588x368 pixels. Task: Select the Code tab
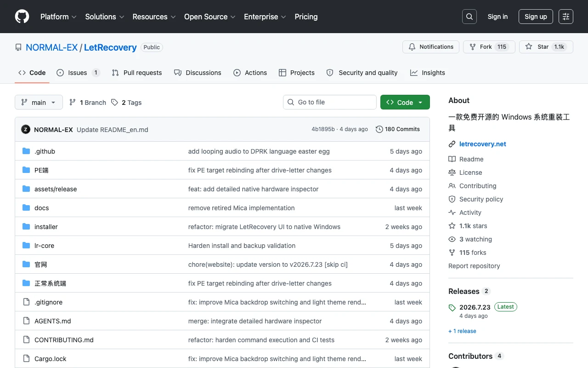pyautogui.click(x=32, y=73)
